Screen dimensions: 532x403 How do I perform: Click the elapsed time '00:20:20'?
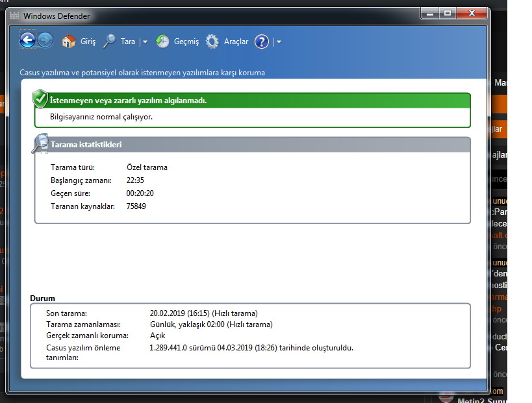coord(140,193)
